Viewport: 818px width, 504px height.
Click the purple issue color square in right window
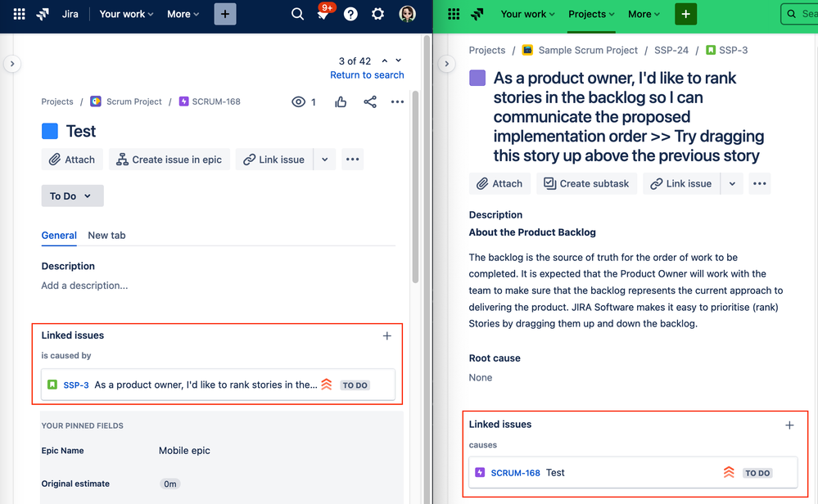[477, 79]
